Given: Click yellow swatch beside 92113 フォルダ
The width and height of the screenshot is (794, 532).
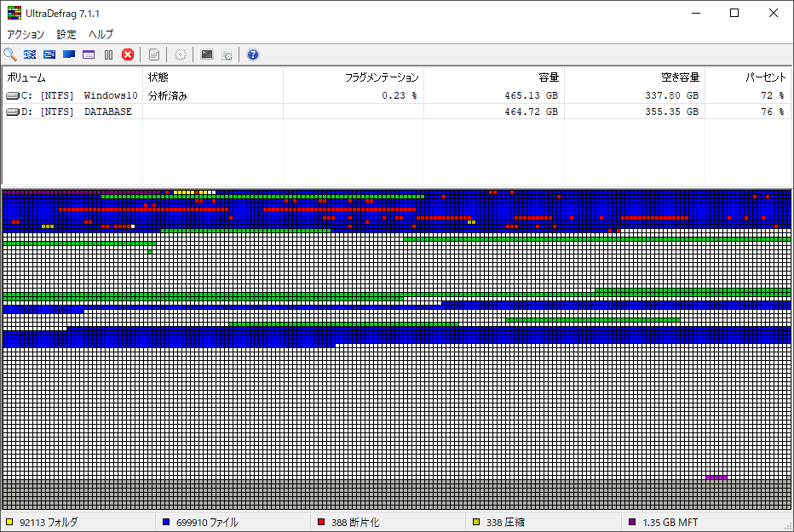Looking at the screenshot, I should (9, 522).
